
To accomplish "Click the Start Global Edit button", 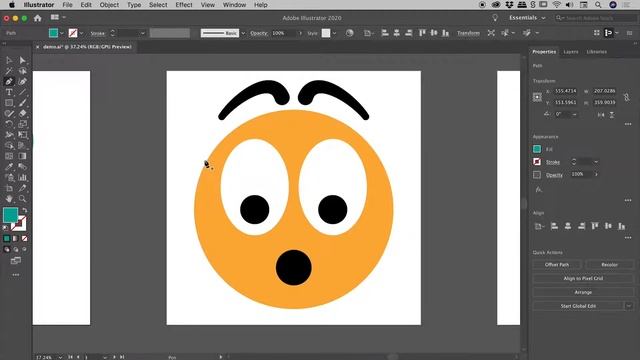I will 578,306.
